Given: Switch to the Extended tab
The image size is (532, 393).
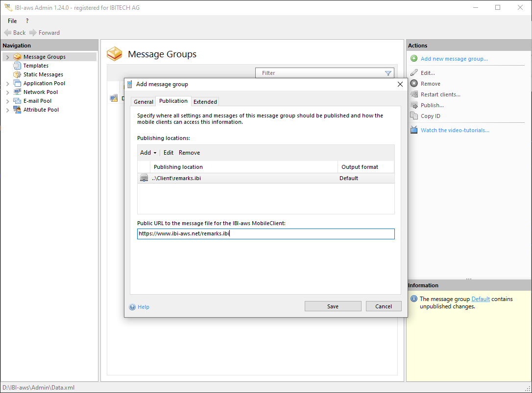Looking at the screenshot, I should pos(205,102).
